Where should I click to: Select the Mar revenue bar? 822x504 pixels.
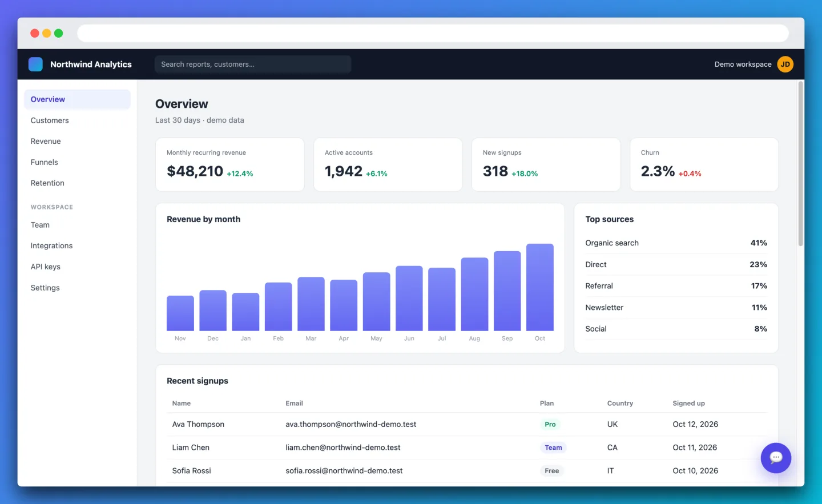(x=311, y=304)
